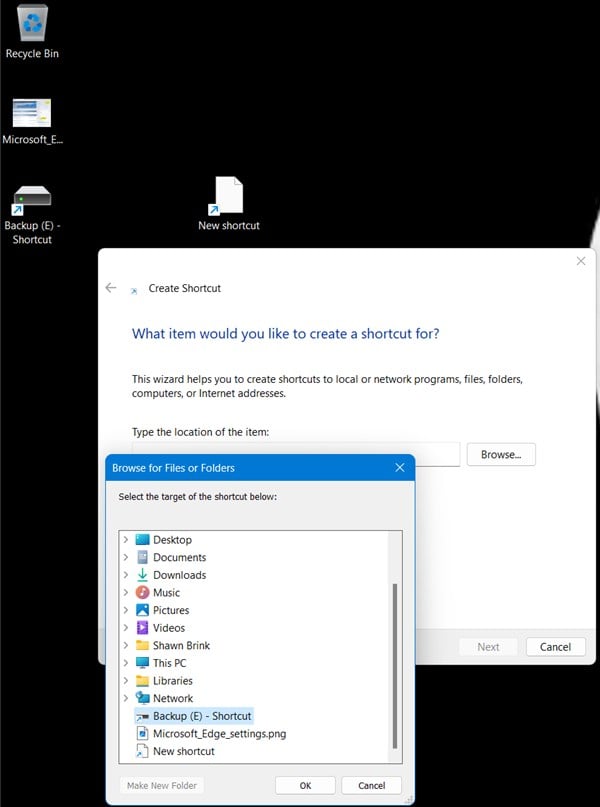600x807 pixels.
Task: Select Desktop in the folder tree
Action: tap(172, 540)
